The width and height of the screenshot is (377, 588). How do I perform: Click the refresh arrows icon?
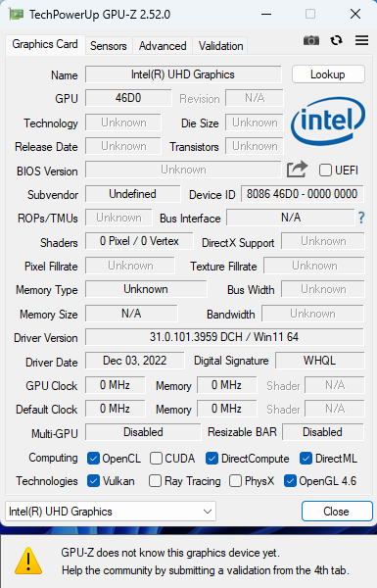[336, 40]
